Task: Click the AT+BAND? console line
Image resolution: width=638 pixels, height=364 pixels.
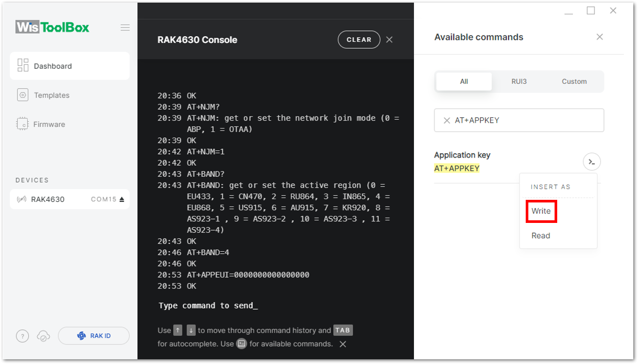Action: 206,174
